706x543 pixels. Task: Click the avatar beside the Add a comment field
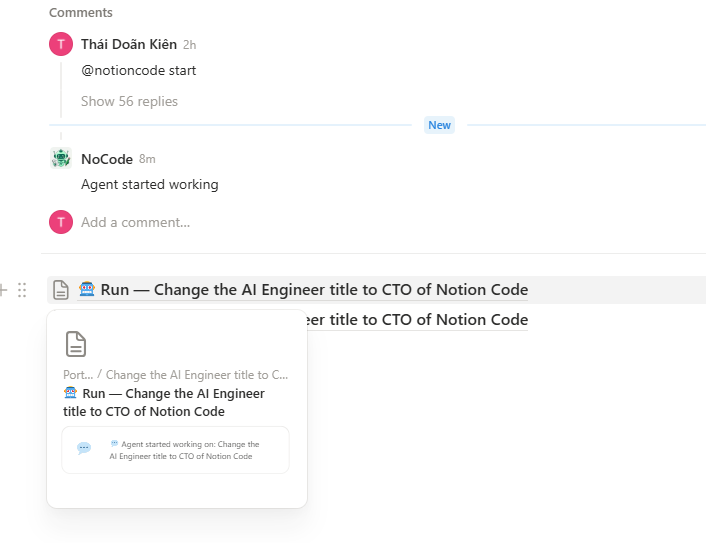tap(61, 222)
